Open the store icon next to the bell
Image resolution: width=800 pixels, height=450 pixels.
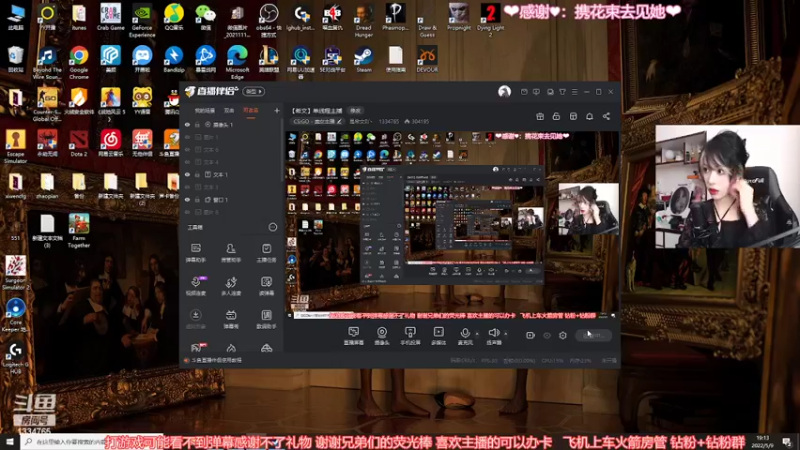pyautogui.click(x=573, y=116)
